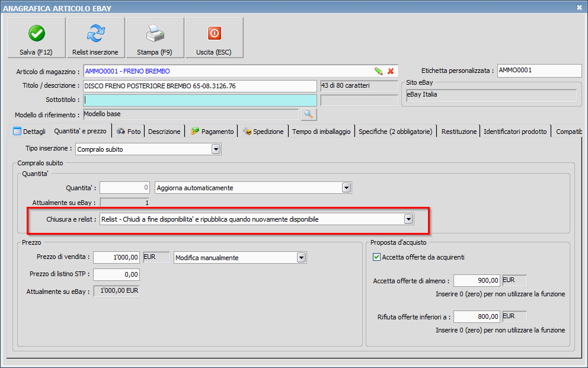Switch to the Spedizione tab

(263, 132)
